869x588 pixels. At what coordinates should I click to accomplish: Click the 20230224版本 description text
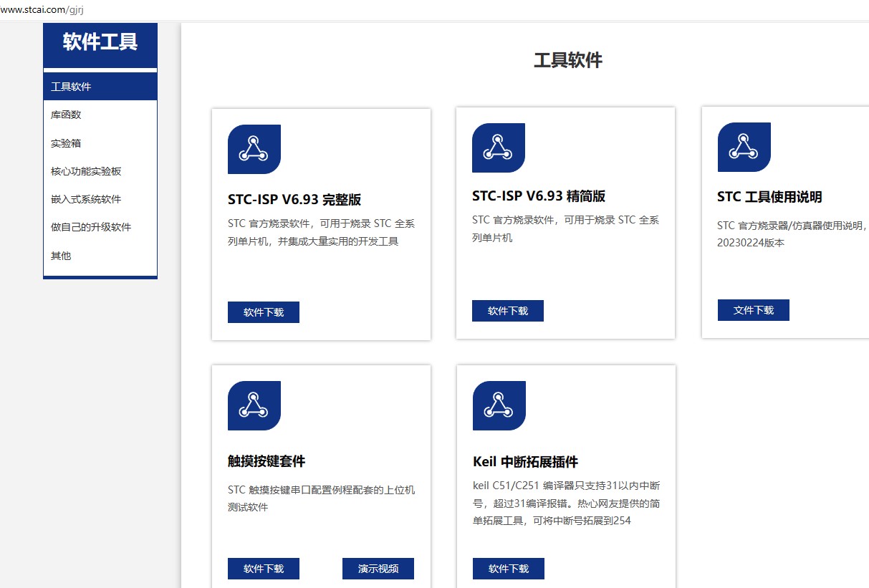[x=751, y=243]
